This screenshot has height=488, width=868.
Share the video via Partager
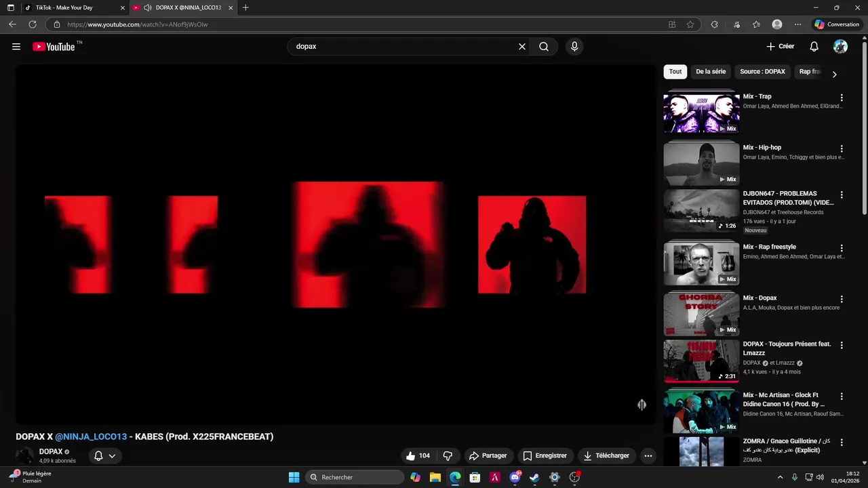[x=488, y=455]
